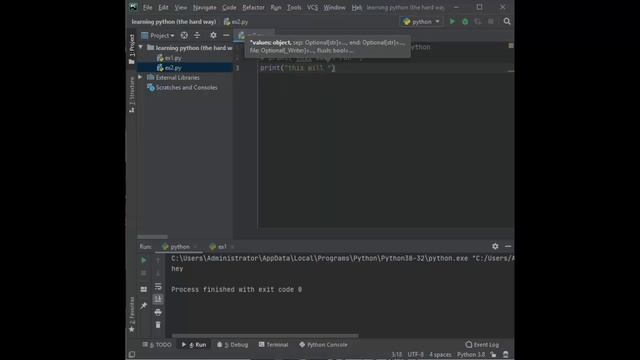
Task: Open the Terminal tool window
Action: pos(273,345)
